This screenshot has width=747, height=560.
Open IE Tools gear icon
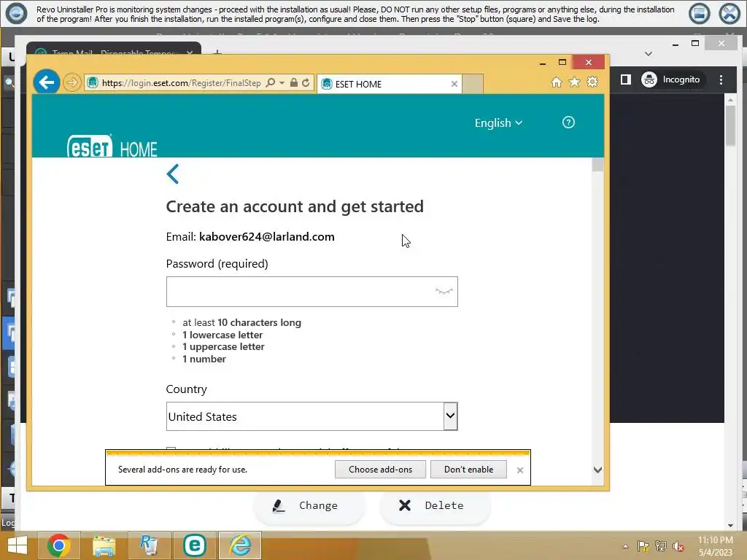pos(592,82)
